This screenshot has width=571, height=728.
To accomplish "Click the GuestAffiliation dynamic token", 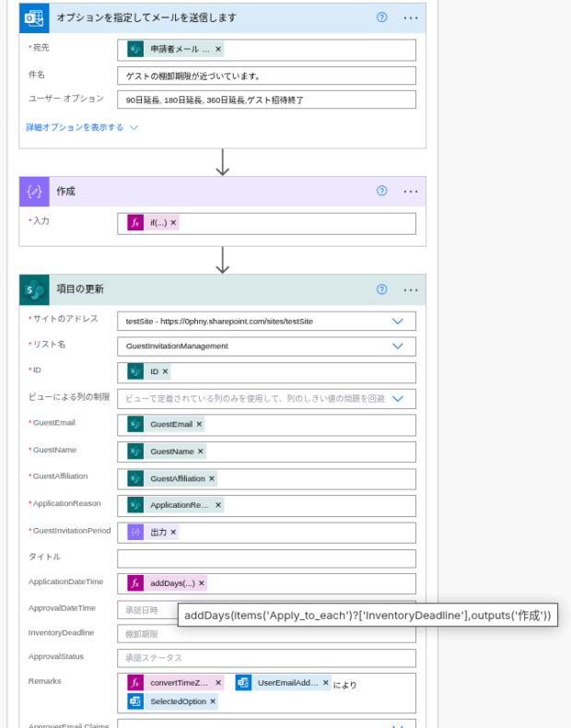I will point(172,478).
